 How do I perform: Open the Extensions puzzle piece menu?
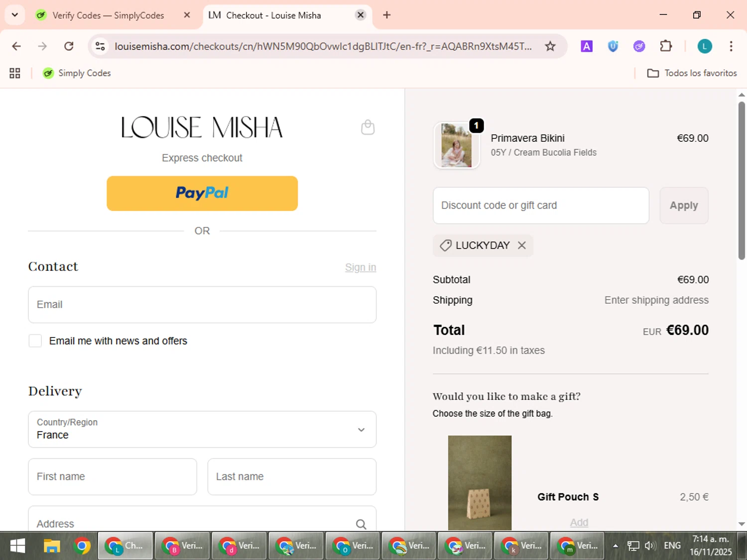coord(666,46)
